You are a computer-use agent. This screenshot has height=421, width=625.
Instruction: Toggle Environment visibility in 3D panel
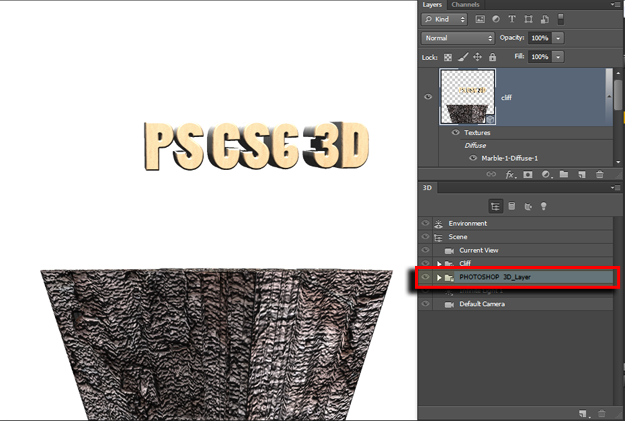click(425, 224)
